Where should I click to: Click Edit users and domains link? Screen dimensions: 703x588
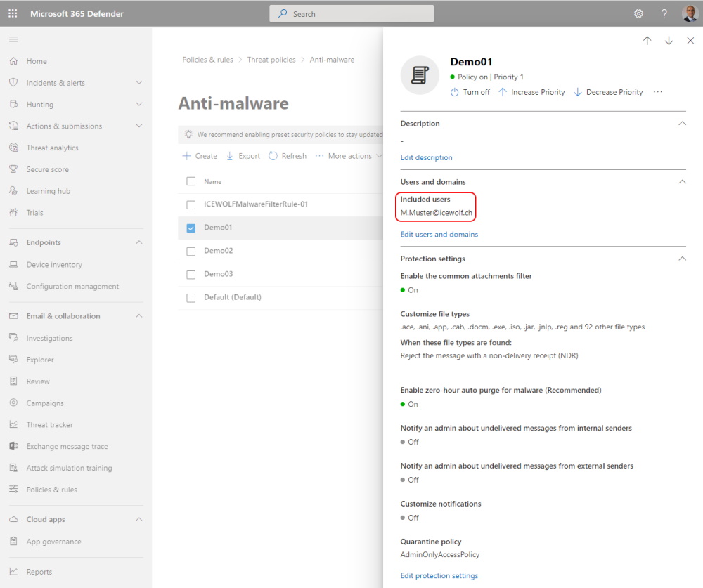pos(439,234)
